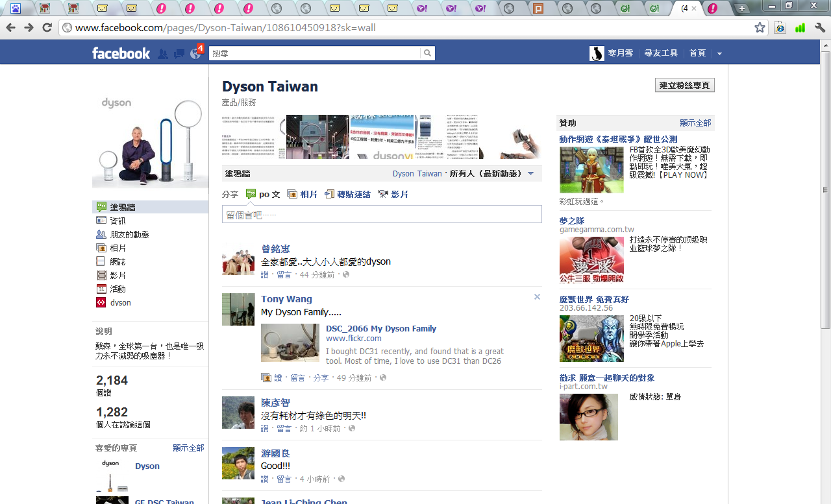Click 讚 under 曾銘惠's post

[x=264, y=275]
